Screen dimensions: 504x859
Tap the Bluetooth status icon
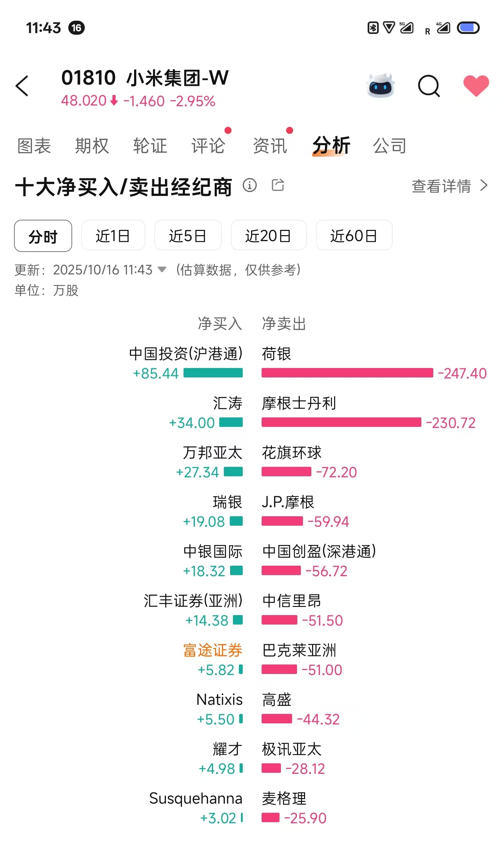point(373,28)
